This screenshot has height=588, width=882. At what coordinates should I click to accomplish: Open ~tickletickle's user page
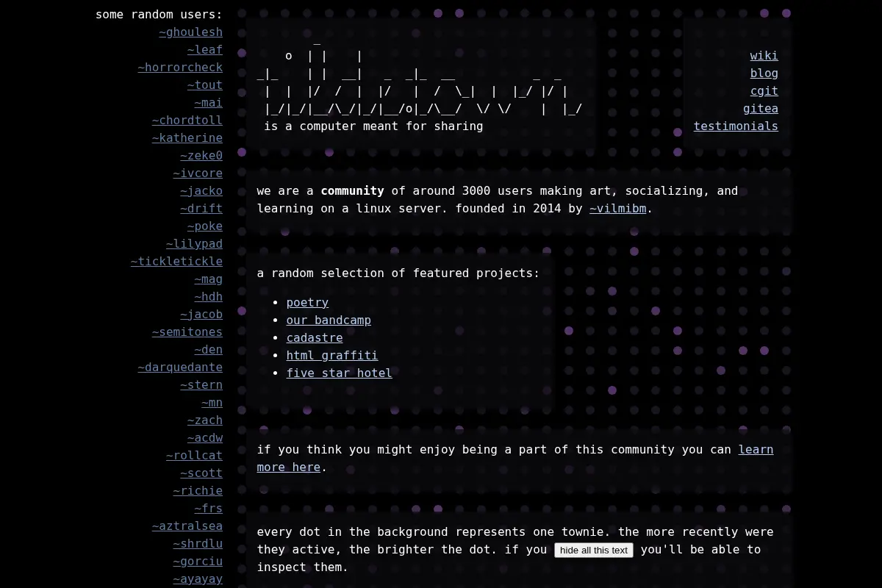click(176, 262)
